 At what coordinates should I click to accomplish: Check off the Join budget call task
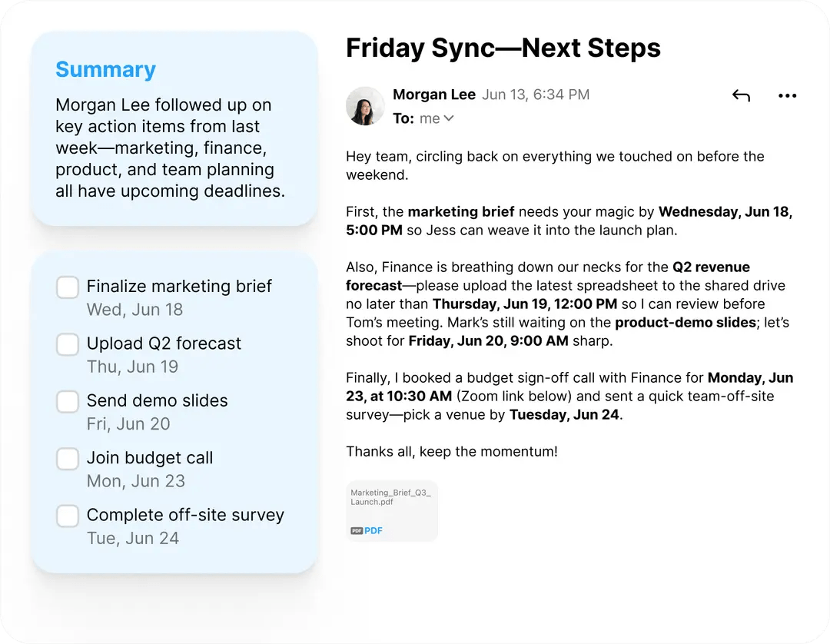pyautogui.click(x=68, y=459)
